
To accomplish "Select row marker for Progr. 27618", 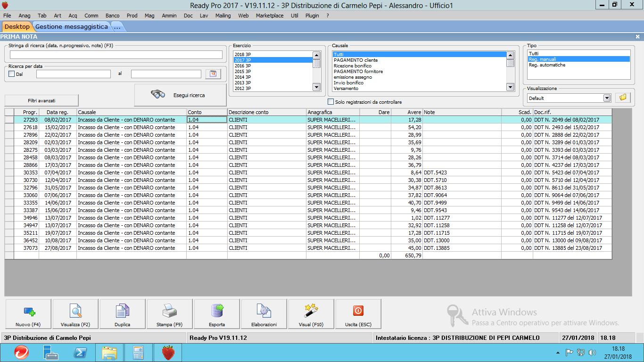I will (9, 127).
